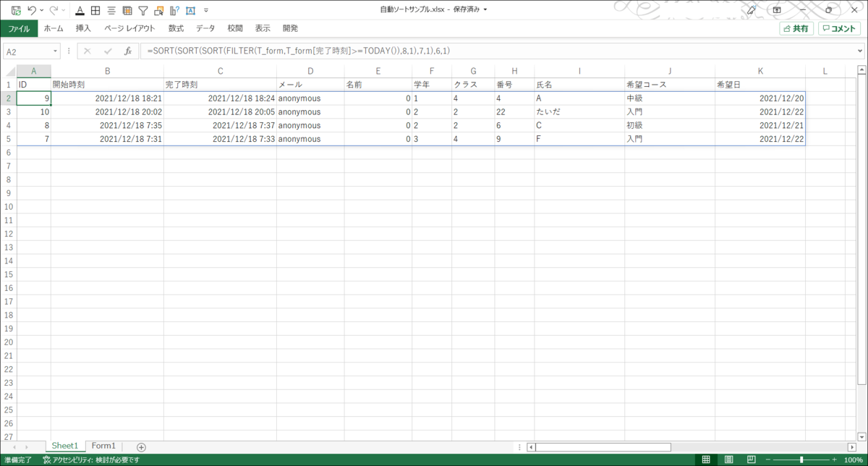This screenshot has height=466, width=868.
Task: Open the undo history dropdown arrow
Action: [41, 10]
